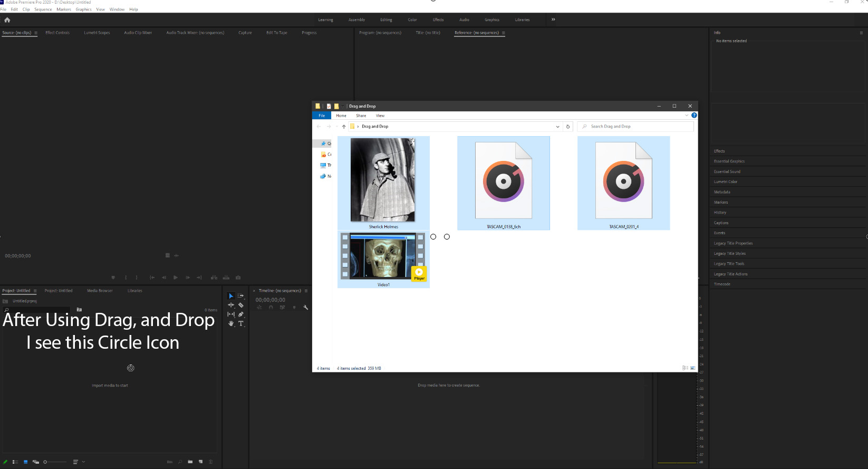Open Timeline display settings wrench
868x469 pixels.
point(305,307)
